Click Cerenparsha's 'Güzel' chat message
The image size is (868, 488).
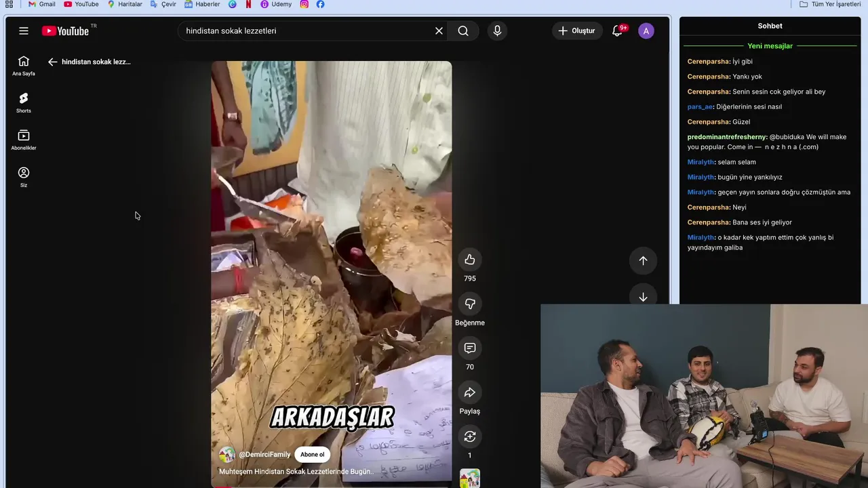click(x=741, y=122)
